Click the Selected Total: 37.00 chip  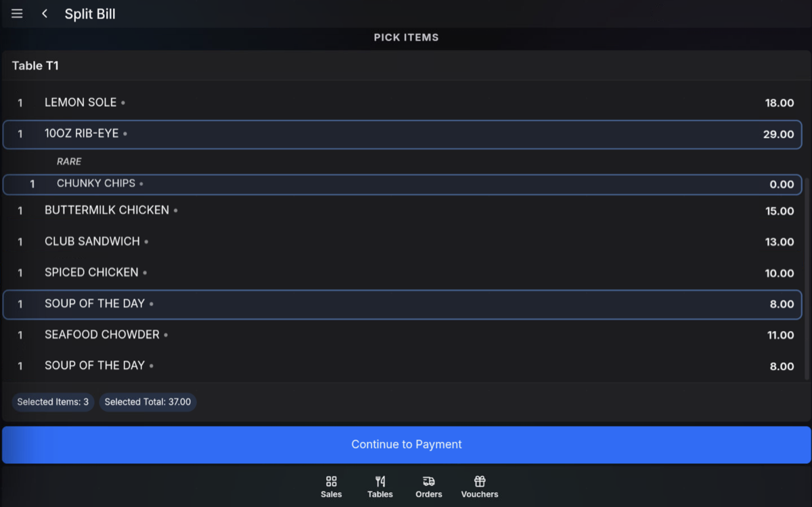[148, 402]
